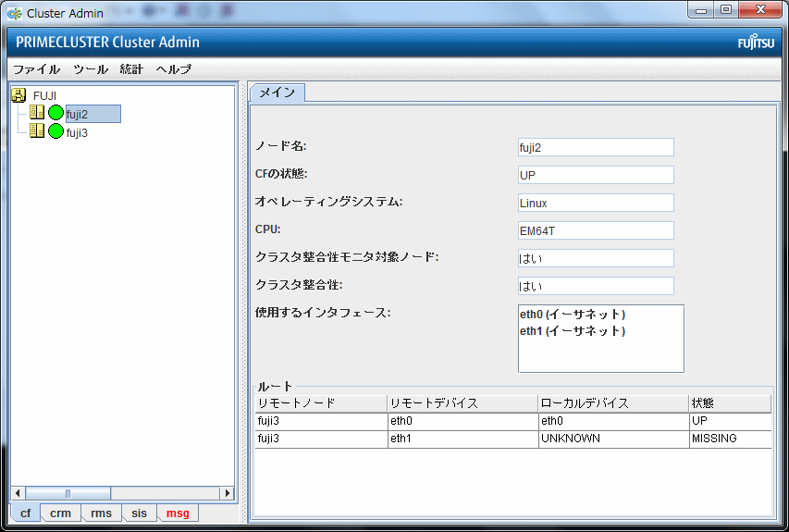Select eth1 (イーサネット) in interface list
The image size is (789, 532).
pyautogui.click(x=573, y=330)
